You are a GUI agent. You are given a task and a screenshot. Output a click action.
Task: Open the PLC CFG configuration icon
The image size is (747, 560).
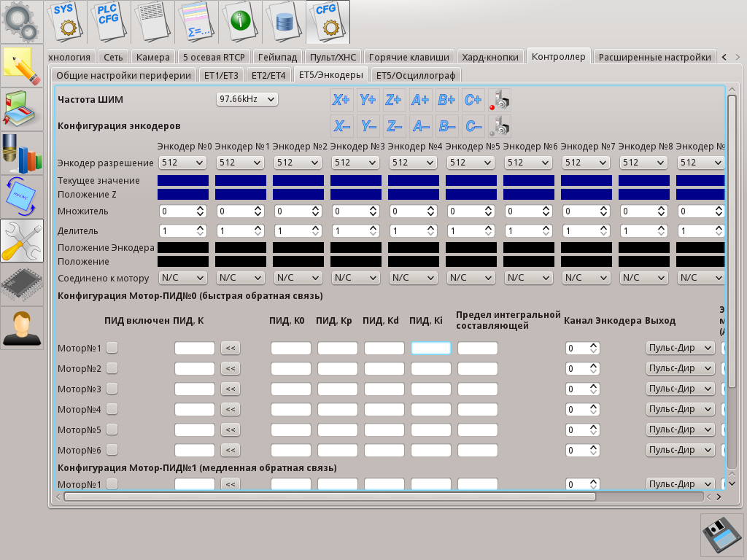(x=109, y=21)
